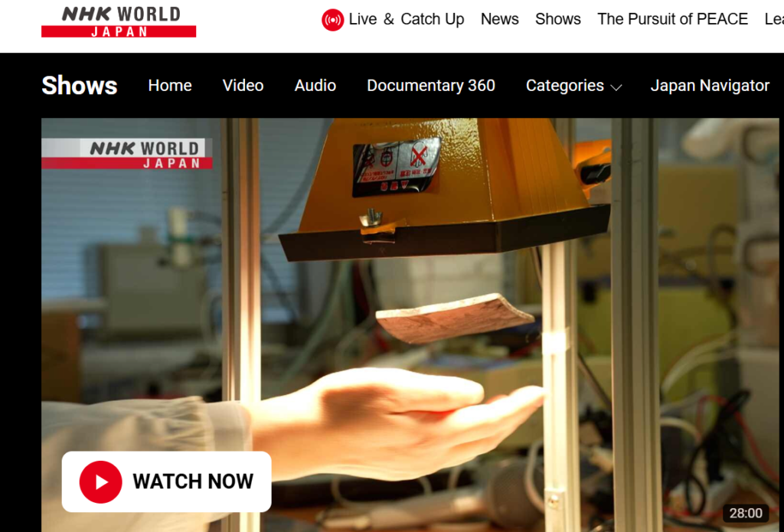Select Shows in the top navigation bar
784x532 pixels.
557,19
